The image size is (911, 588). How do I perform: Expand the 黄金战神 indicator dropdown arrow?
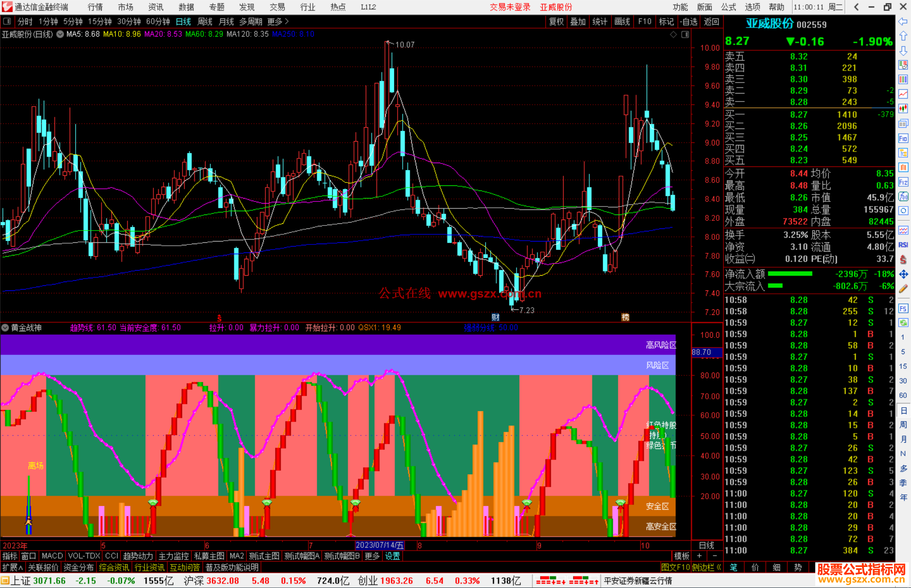click(x=5, y=328)
